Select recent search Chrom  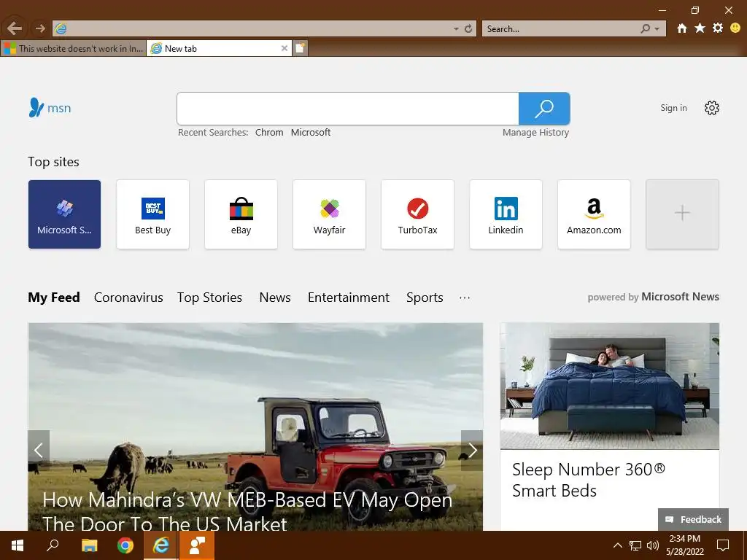coord(269,133)
